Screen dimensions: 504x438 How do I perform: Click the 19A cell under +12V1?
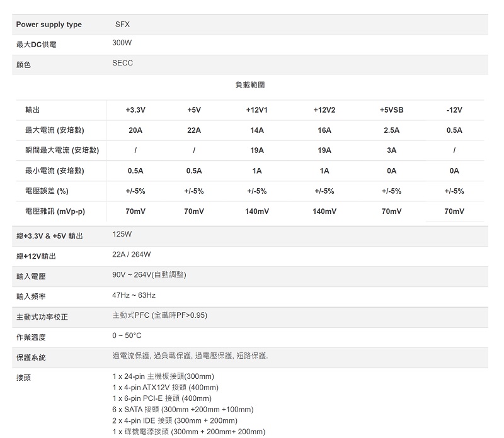tap(257, 150)
